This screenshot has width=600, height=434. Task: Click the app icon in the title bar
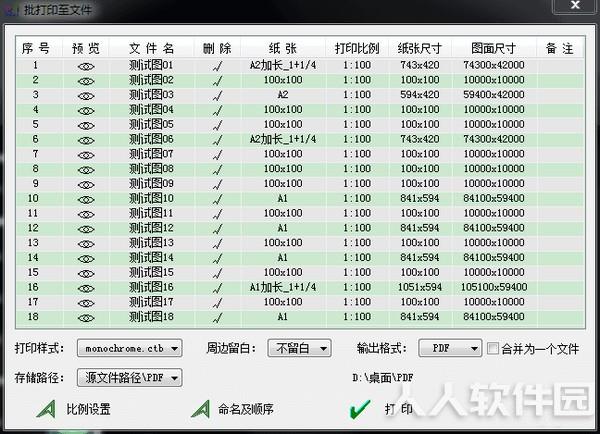coord(11,10)
